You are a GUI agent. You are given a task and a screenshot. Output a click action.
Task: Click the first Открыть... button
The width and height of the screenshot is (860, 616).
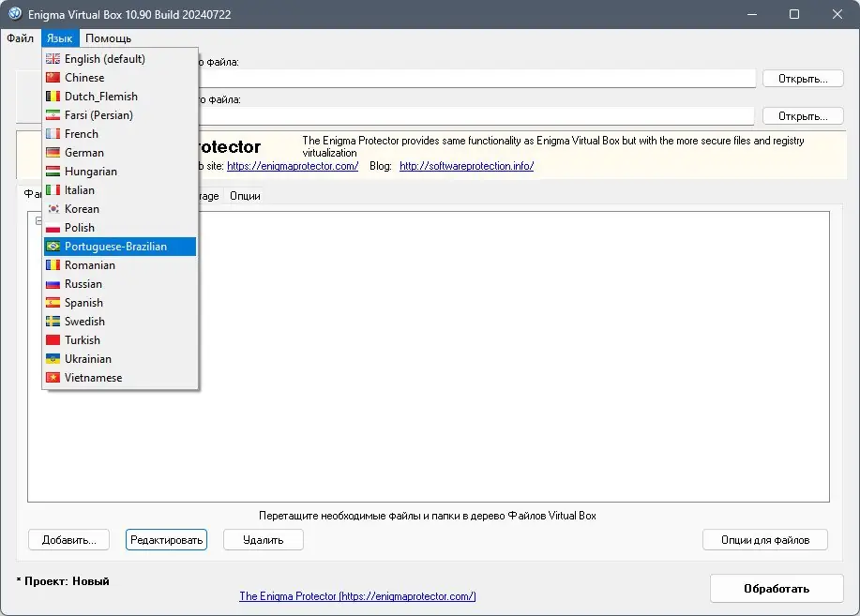point(803,79)
